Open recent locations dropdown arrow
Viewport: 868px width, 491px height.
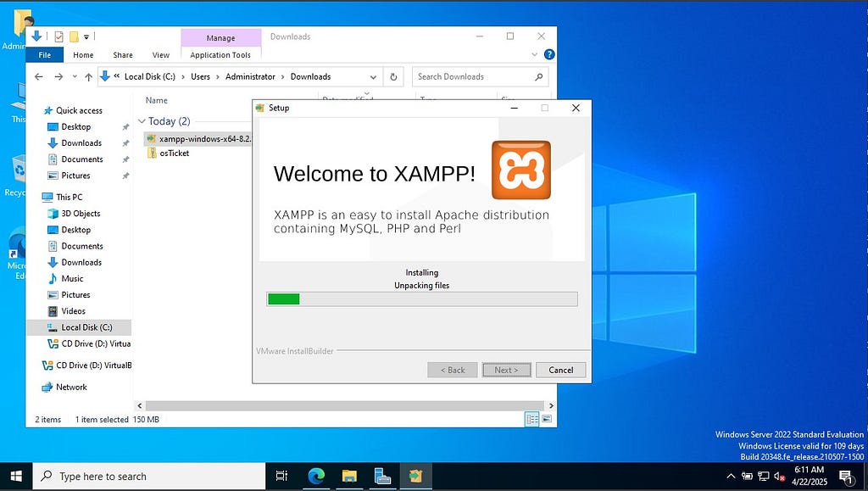75,77
